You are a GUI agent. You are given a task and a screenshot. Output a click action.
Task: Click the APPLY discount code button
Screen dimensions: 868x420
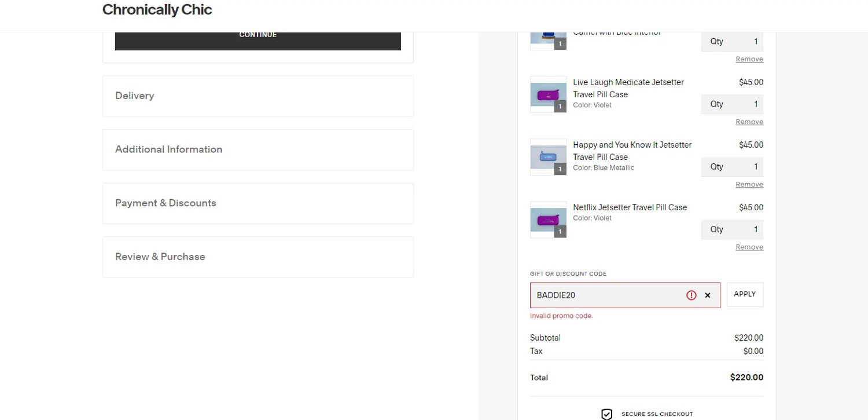coord(745,294)
